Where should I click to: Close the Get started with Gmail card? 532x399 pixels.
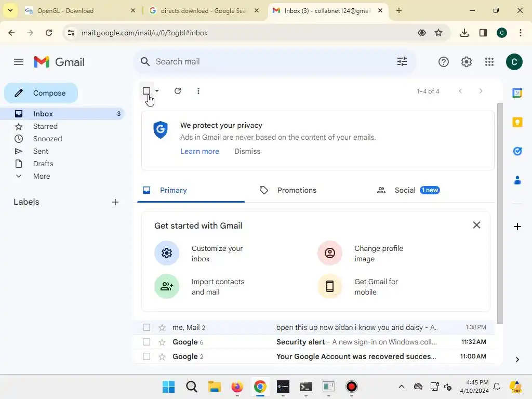click(x=476, y=225)
